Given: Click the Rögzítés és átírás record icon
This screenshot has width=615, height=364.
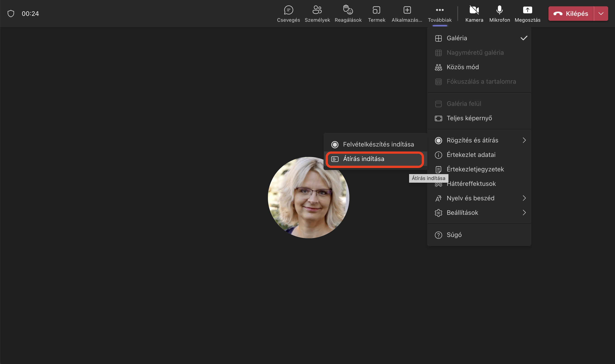Looking at the screenshot, I should pyautogui.click(x=438, y=141).
